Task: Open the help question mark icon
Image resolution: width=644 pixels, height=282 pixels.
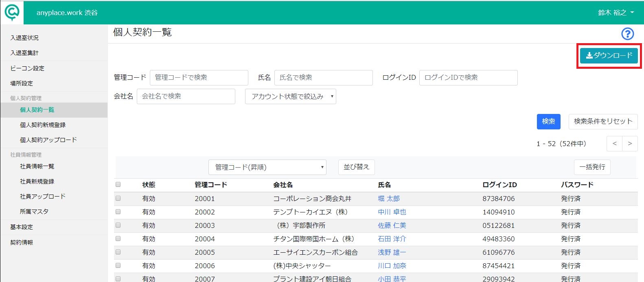Action: click(628, 34)
